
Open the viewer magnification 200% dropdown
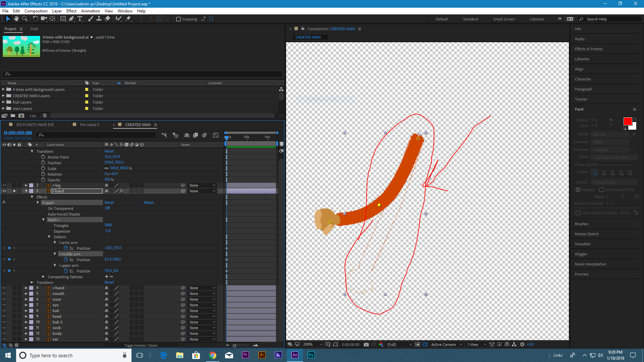point(313,344)
